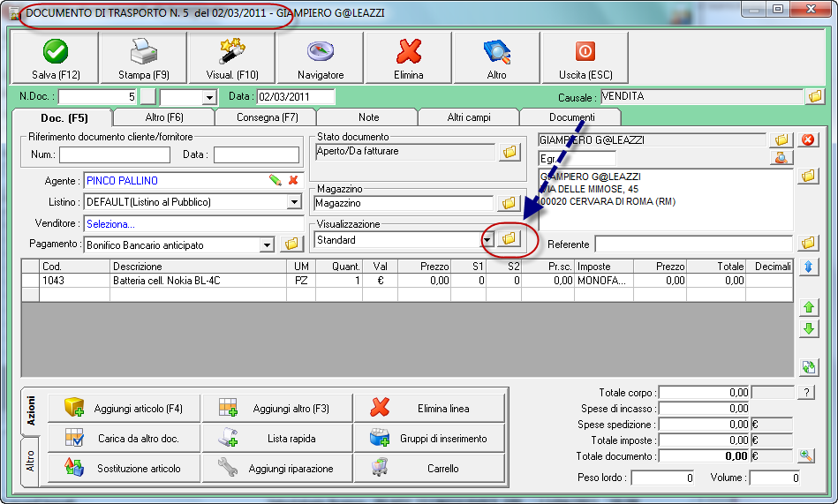Click the Elimina red X toolbar button

[x=408, y=57]
